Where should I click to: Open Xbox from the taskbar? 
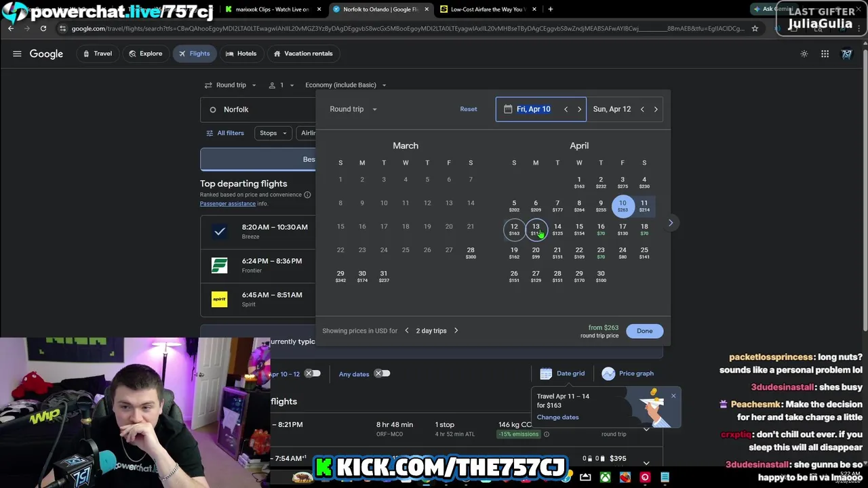(x=605, y=478)
